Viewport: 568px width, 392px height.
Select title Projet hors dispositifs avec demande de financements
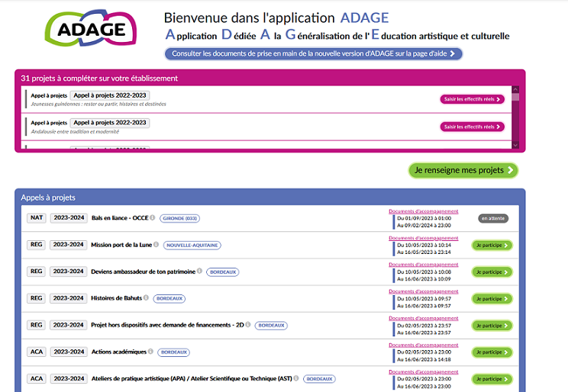point(167,325)
